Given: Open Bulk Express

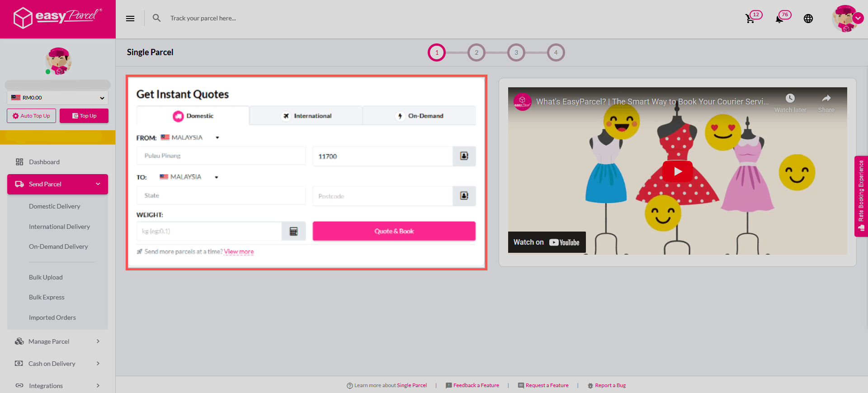Looking at the screenshot, I should tap(47, 297).
